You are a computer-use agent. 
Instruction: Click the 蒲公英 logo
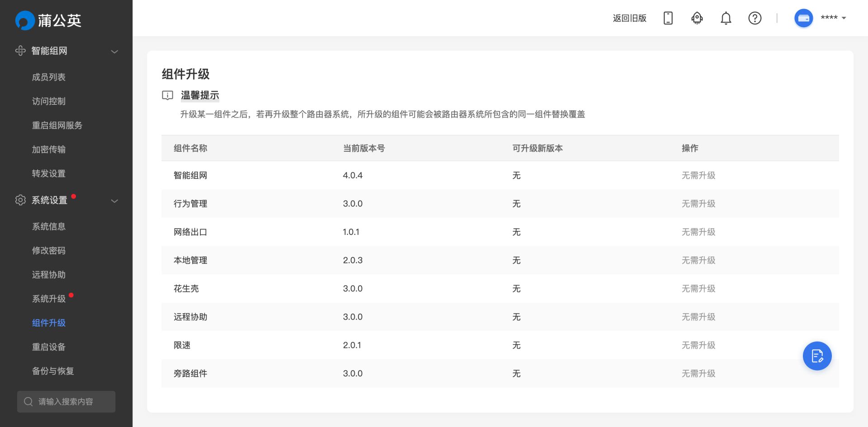coord(48,20)
